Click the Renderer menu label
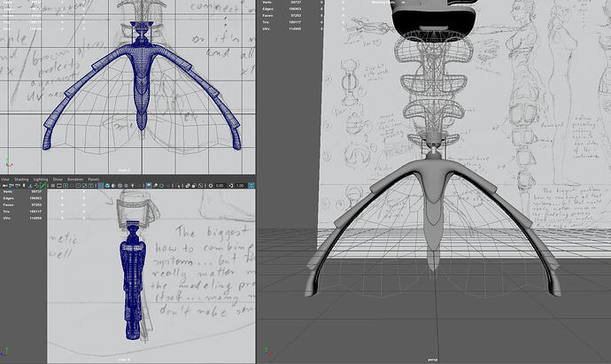The height and width of the screenshot is (364, 611). pos(75,179)
